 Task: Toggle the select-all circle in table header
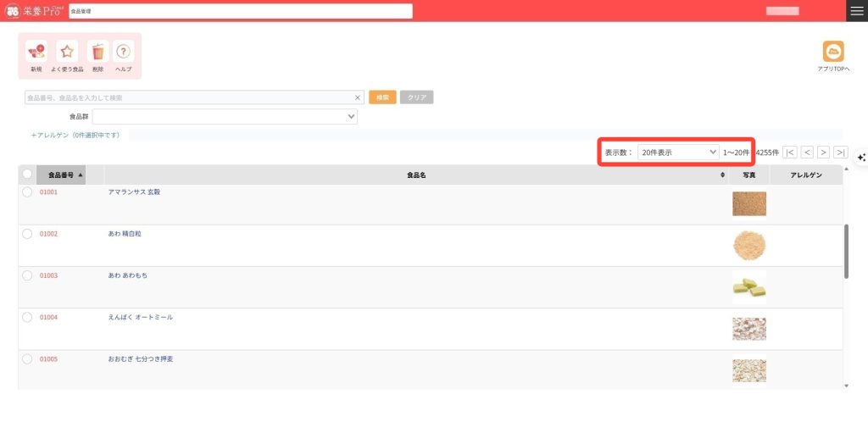tap(27, 175)
